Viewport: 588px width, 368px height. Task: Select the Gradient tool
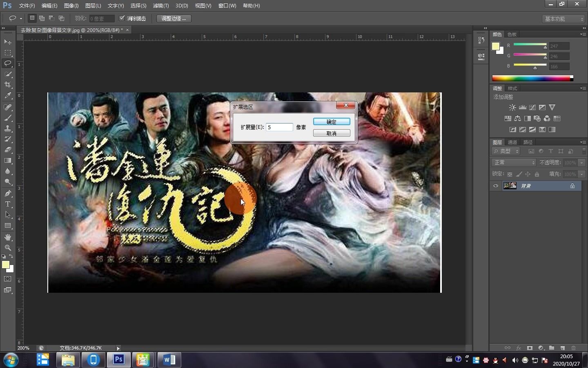pos(8,160)
